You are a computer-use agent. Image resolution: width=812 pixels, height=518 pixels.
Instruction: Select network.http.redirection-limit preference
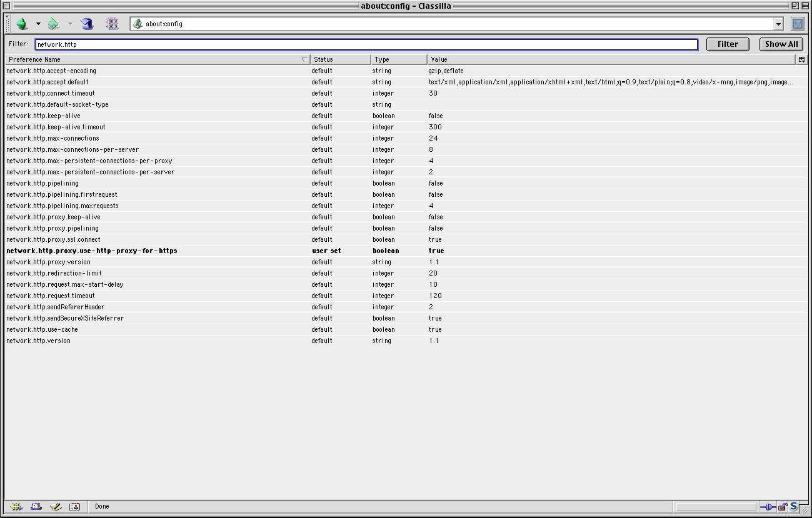tap(406, 273)
